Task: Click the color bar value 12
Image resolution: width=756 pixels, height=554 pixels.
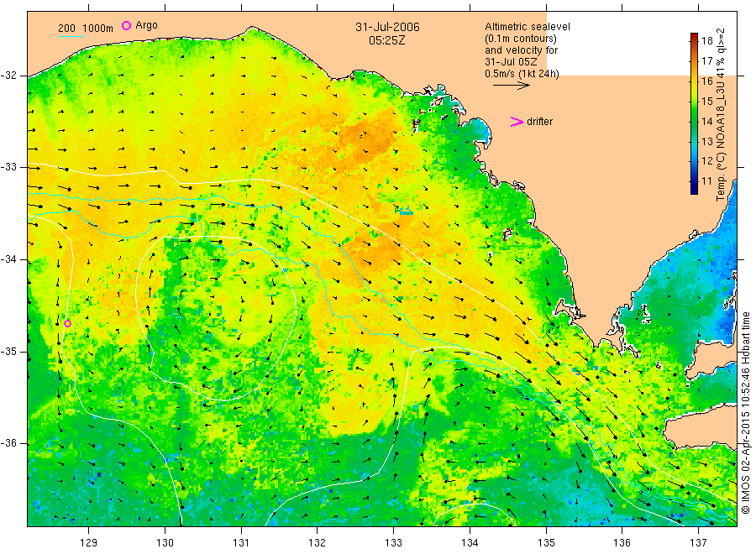Action: (706, 161)
